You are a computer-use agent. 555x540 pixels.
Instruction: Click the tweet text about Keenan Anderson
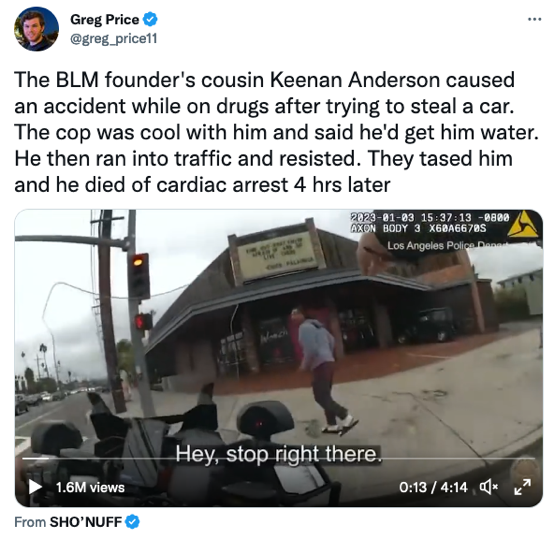coord(276,132)
